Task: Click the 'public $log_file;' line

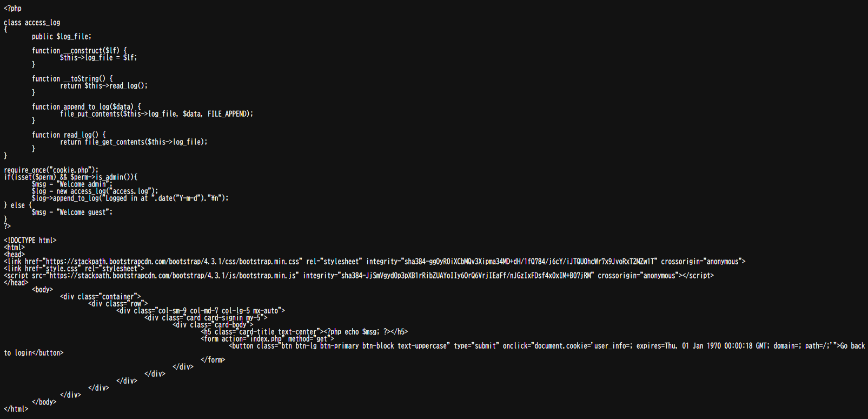Action: pos(62,37)
